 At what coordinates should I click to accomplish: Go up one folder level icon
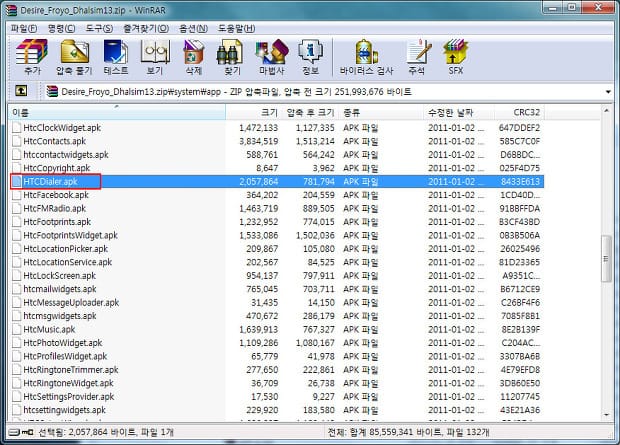[20, 91]
